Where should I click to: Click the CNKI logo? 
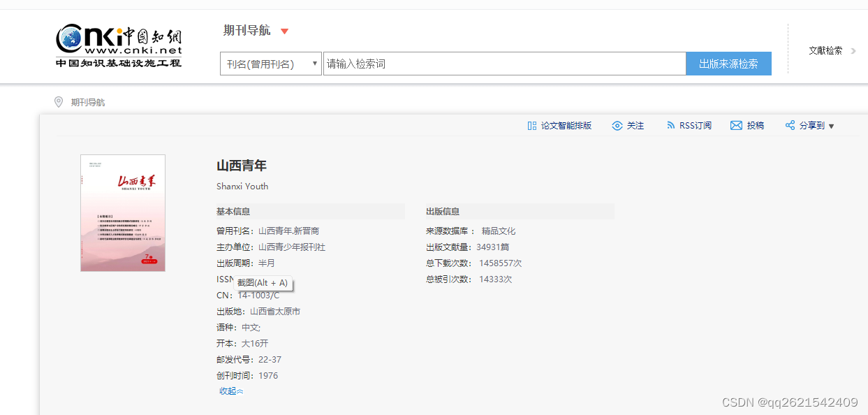(x=119, y=46)
